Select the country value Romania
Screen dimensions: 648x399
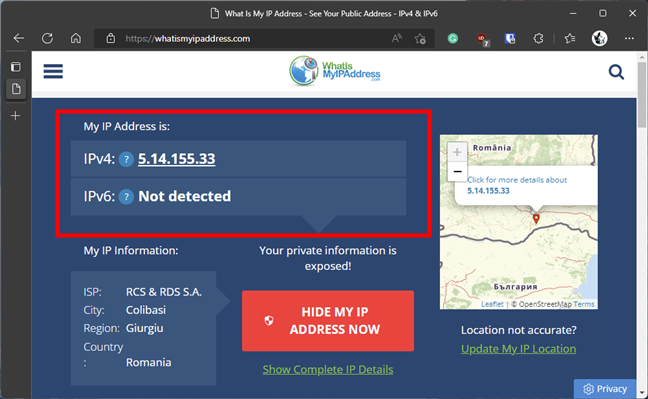[x=148, y=363]
